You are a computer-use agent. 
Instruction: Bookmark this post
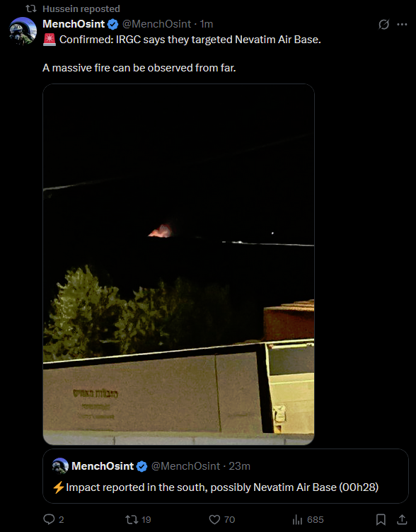(x=381, y=519)
